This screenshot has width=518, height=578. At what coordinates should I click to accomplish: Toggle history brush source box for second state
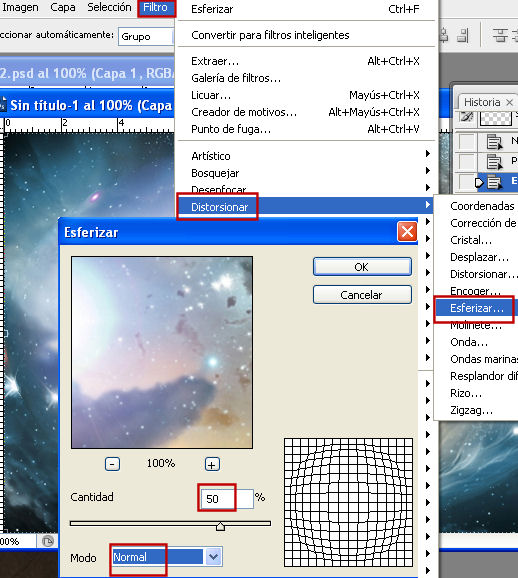[x=466, y=161]
